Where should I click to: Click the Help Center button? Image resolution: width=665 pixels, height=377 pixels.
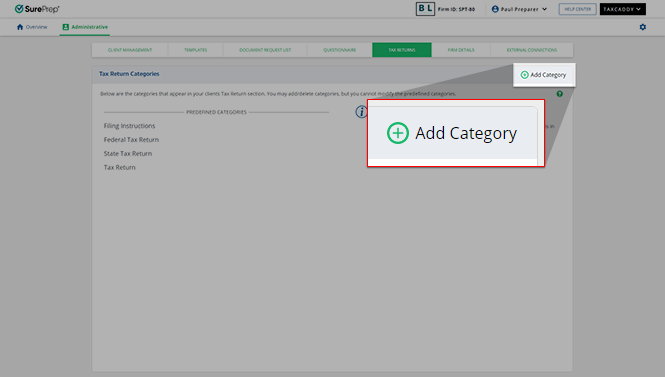coord(577,9)
